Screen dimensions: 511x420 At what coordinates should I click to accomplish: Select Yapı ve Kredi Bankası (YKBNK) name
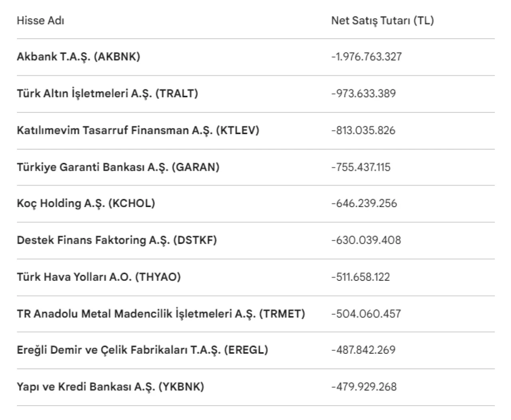110,386
